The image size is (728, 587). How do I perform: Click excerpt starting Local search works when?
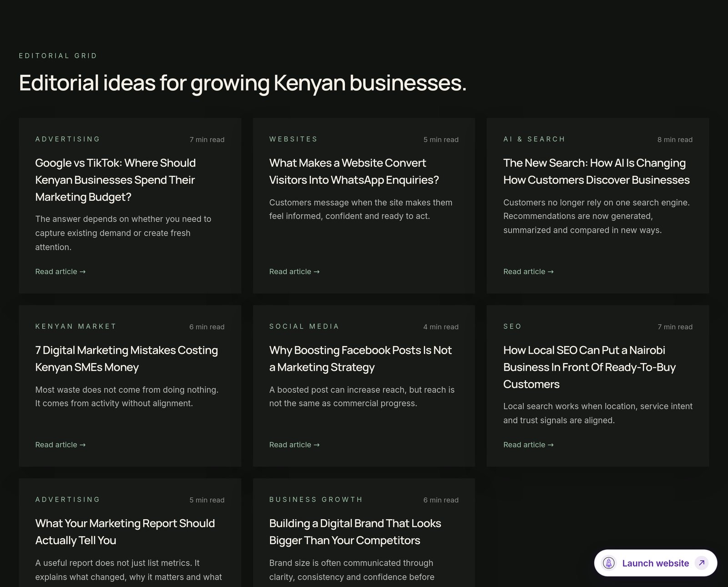point(598,413)
